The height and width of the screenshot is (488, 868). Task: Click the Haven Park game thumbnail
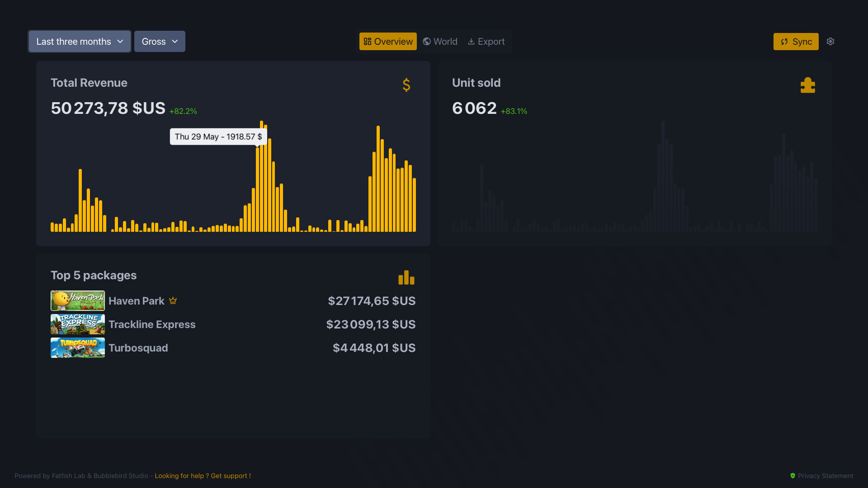tap(77, 300)
